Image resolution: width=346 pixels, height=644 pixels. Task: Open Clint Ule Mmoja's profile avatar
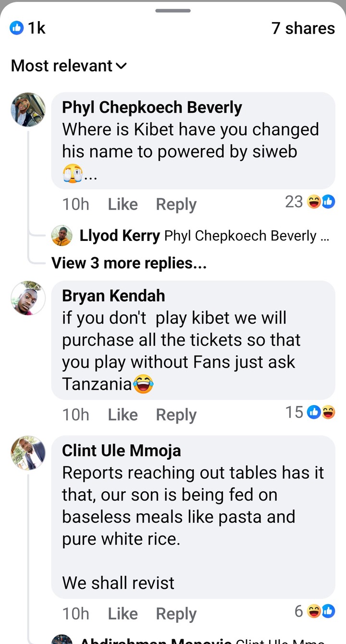[28, 453]
